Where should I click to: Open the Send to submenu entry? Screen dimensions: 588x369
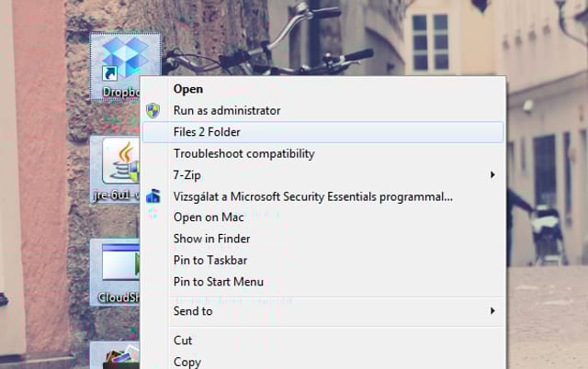[x=322, y=311]
